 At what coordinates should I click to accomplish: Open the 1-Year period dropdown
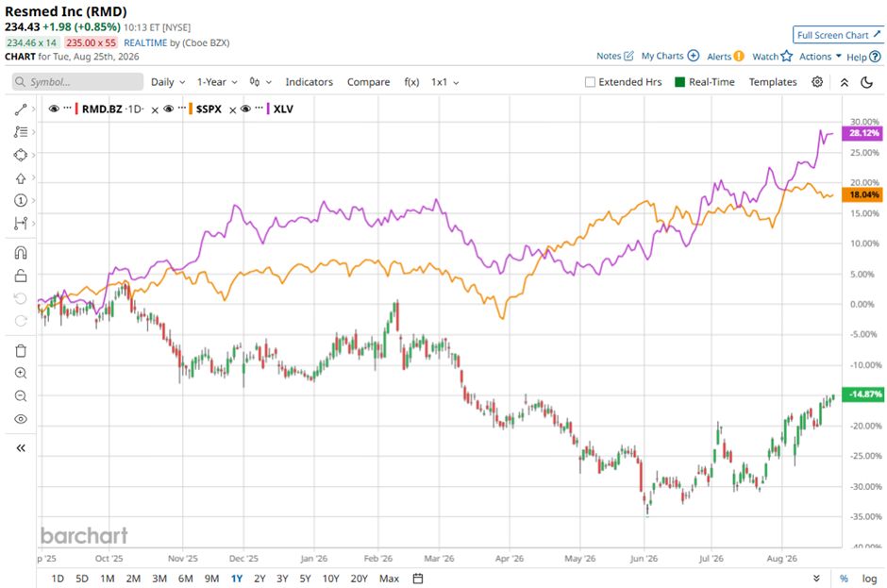(x=217, y=82)
